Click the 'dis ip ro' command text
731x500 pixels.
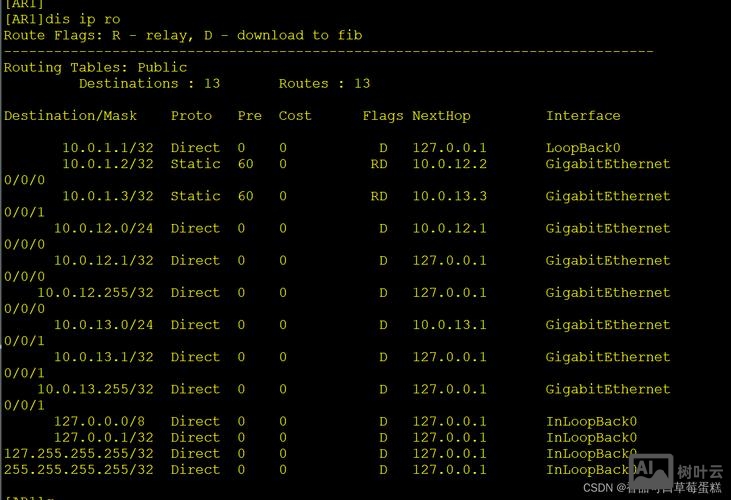coord(84,19)
